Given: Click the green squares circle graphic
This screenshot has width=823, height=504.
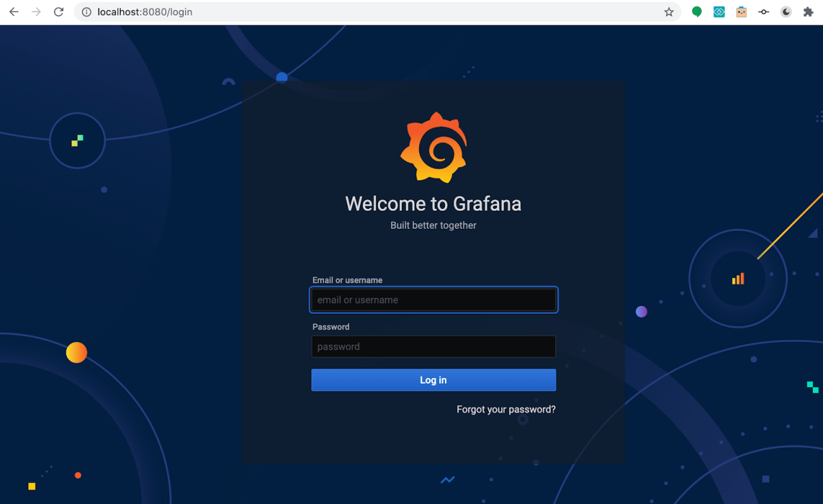Looking at the screenshot, I should point(77,140).
